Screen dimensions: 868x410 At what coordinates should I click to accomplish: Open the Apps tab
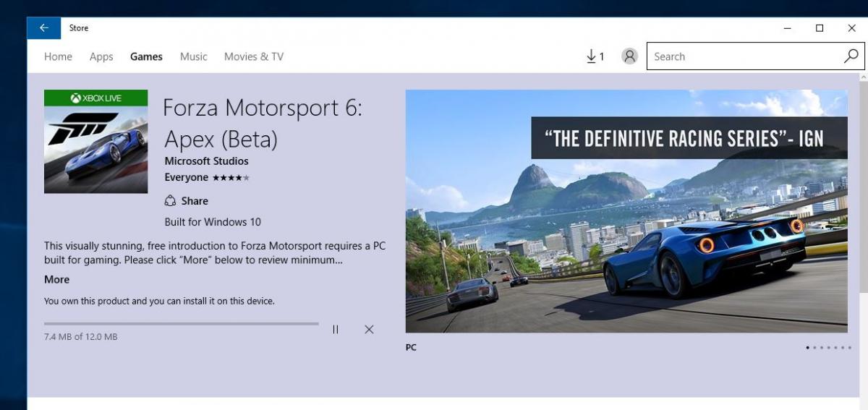(101, 56)
